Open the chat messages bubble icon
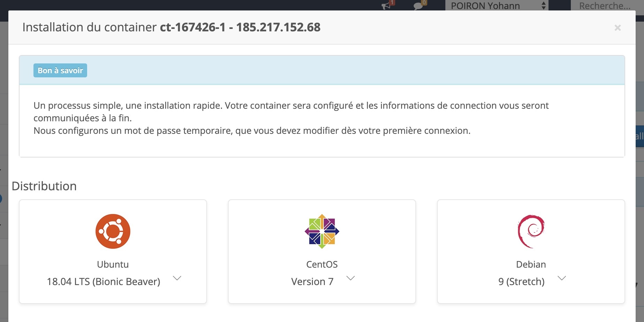Image resolution: width=644 pixels, height=322 pixels. pos(418,6)
